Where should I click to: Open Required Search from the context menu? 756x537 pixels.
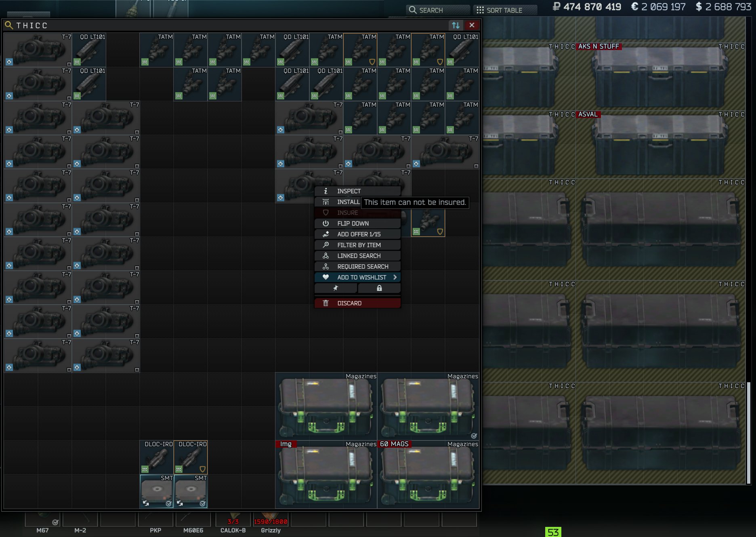click(x=357, y=267)
